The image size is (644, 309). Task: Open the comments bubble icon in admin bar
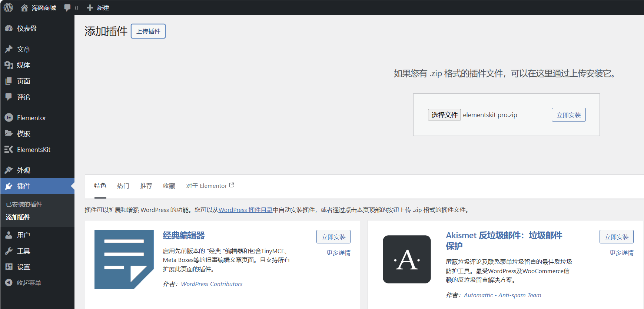pos(67,8)
